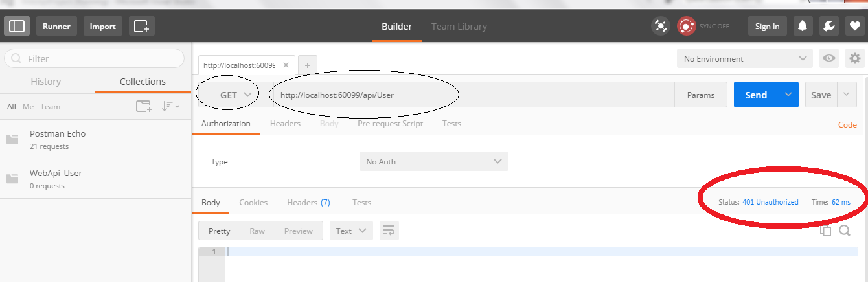Select the request Headers tab

(285, 123)
